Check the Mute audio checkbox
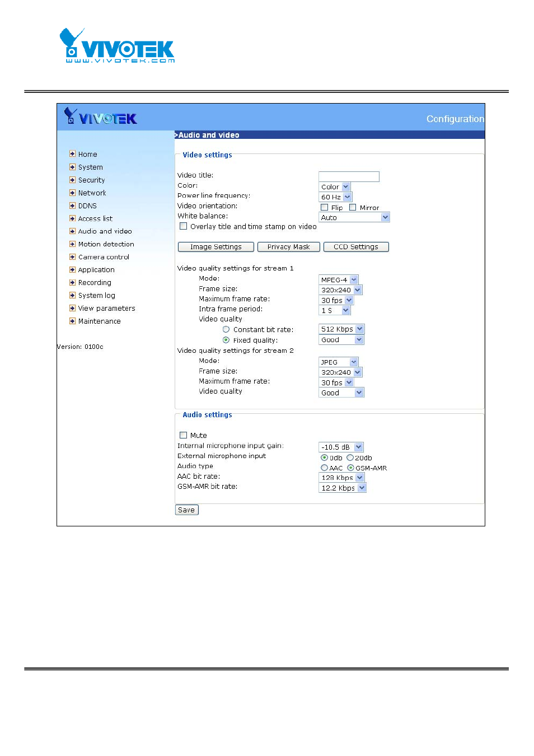Screen dimensions: 534x756 pos(183,435)
